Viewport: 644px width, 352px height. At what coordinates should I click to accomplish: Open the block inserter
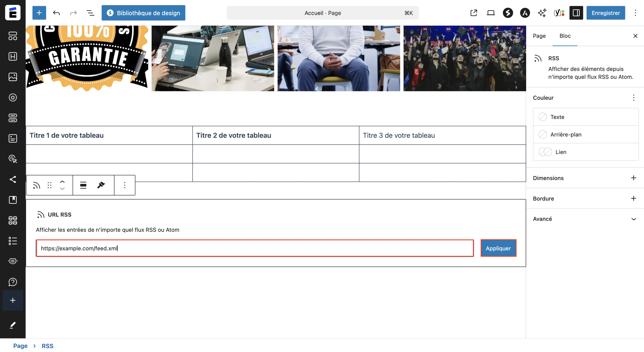(39, 13)
